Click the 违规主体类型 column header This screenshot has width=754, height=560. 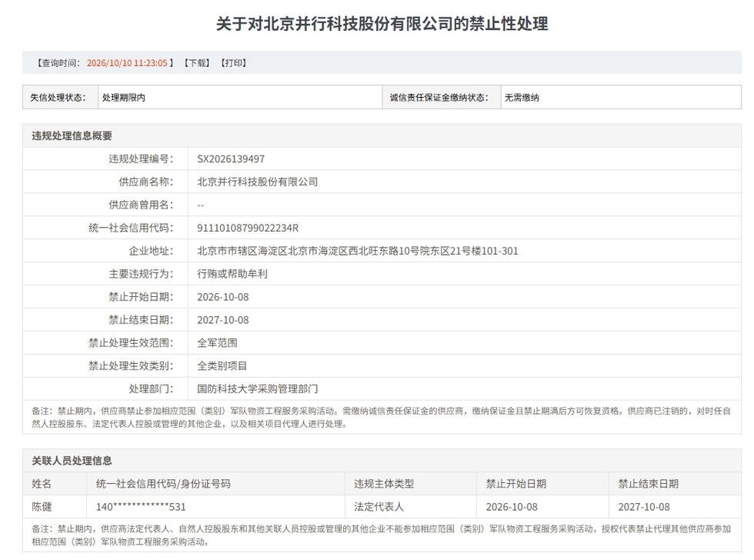(384, 484)
